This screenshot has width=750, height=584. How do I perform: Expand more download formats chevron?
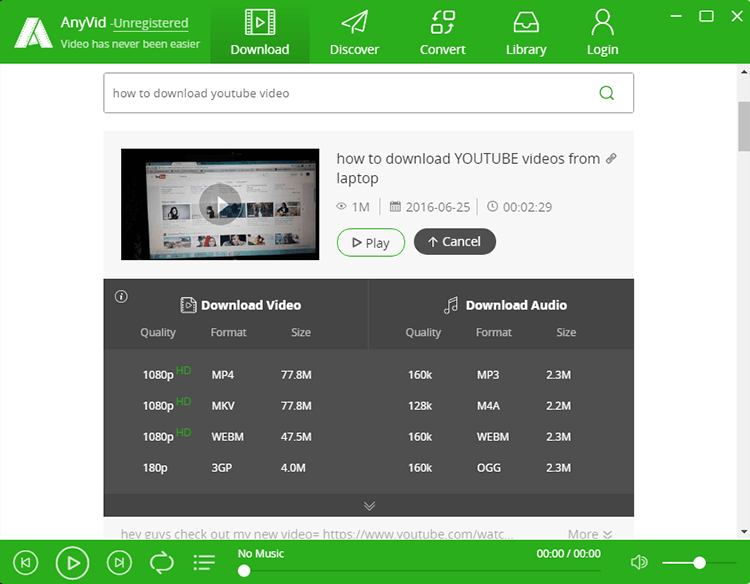(369, 506)
